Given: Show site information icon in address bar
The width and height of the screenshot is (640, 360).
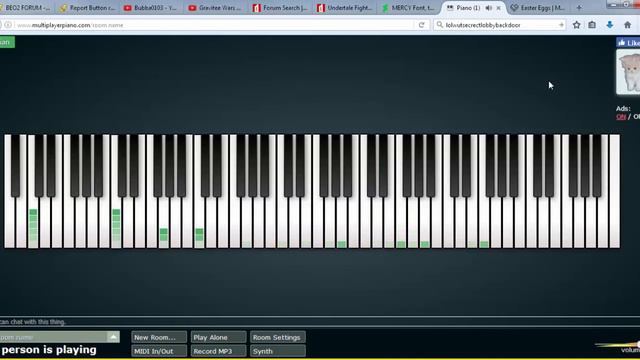Looking at the screenshot, I should [x=8, y=25].
